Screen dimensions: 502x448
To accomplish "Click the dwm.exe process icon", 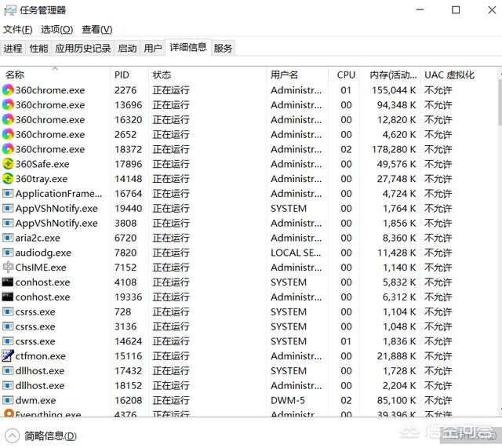I will (x=8, y=400).
